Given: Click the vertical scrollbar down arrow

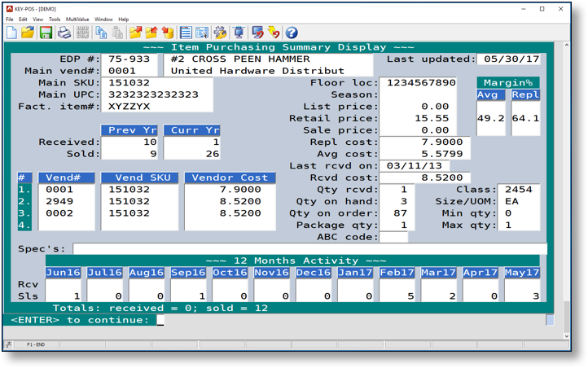Looking at the screenshot, I should click(567, 335).
